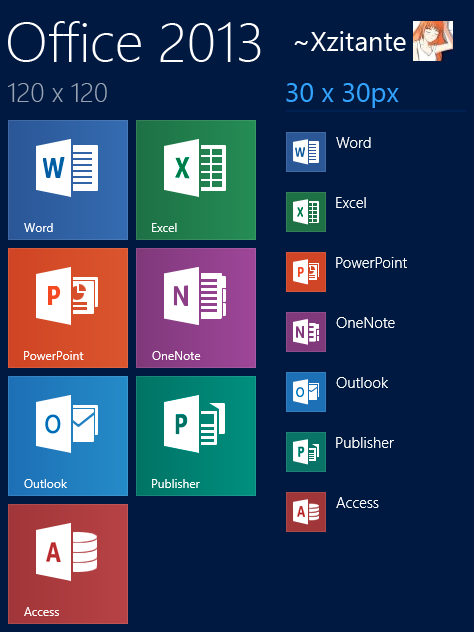Open the large OneNote tile
This screenshot has width=474, height=632.
coord(196,308)
